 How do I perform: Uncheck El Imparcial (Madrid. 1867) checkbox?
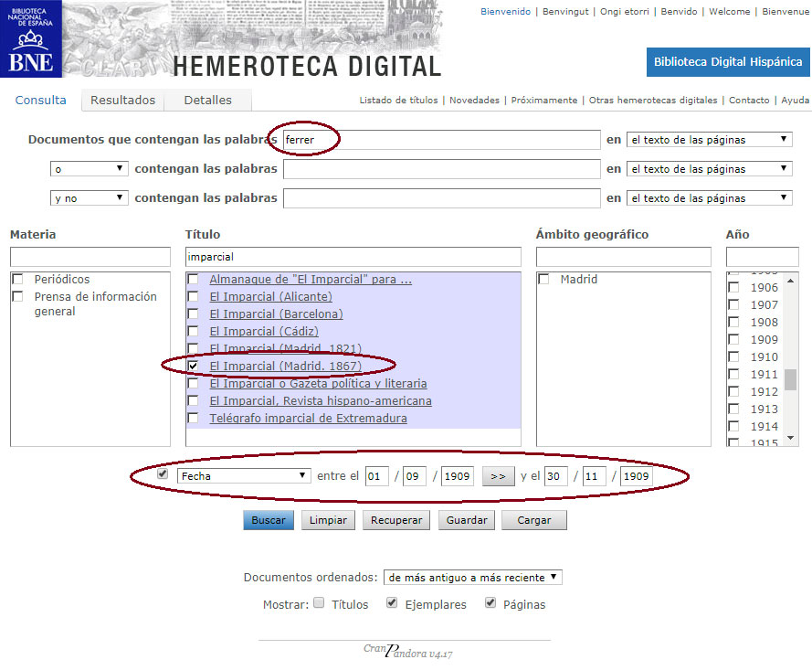193,366
